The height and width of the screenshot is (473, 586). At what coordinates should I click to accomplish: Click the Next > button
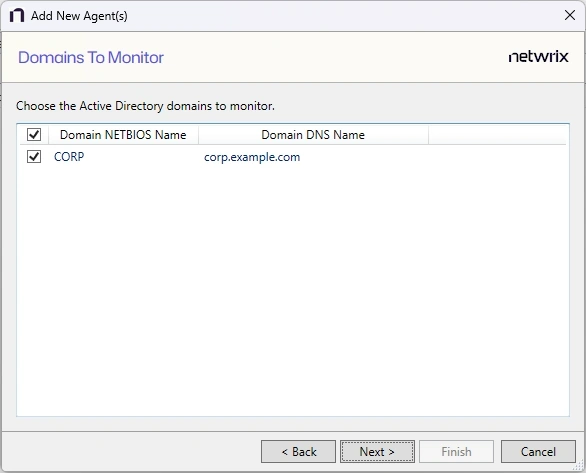(377, 451)
